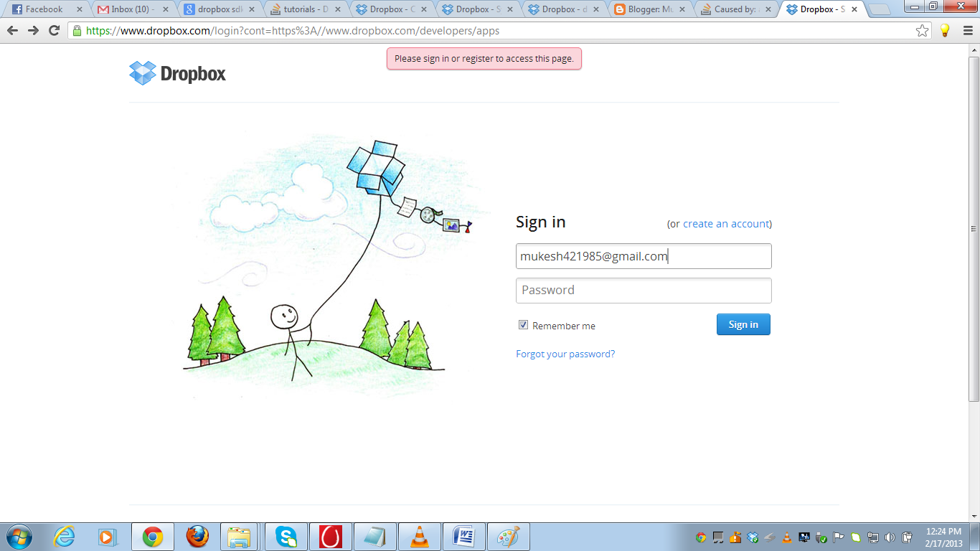Uncheck the Remember me checkbox
980x551 pixels.
coord(524,325)
